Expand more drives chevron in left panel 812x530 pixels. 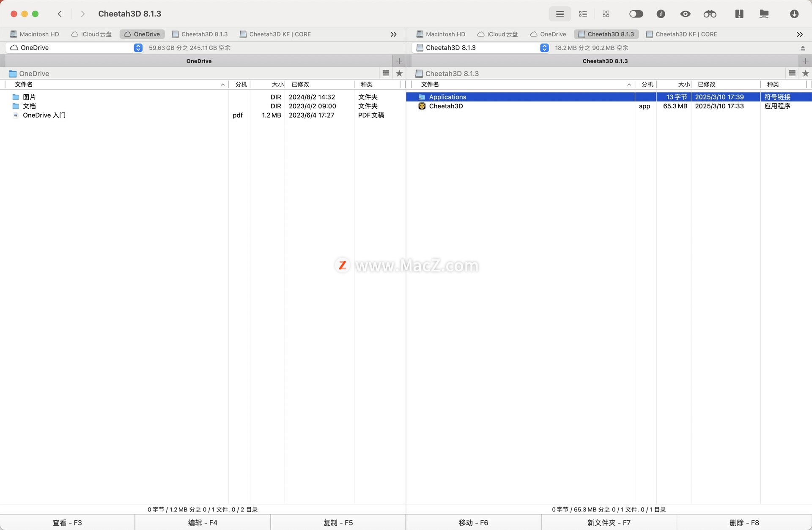393,34
